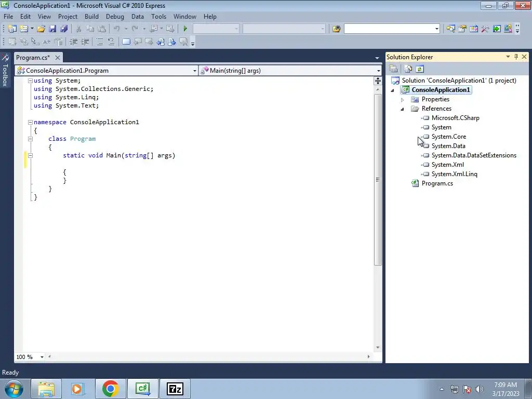Open the Properties Window toolbar icon

coord(462,29)
